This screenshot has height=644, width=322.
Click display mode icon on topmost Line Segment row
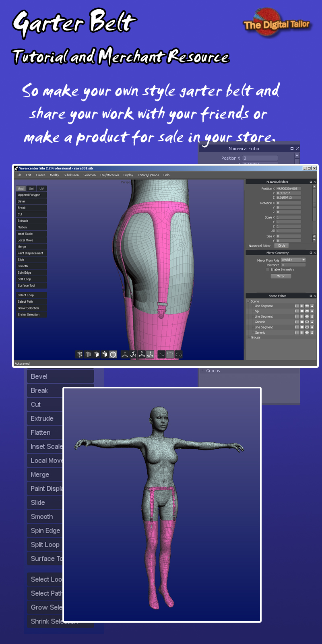tap(297, 306)
